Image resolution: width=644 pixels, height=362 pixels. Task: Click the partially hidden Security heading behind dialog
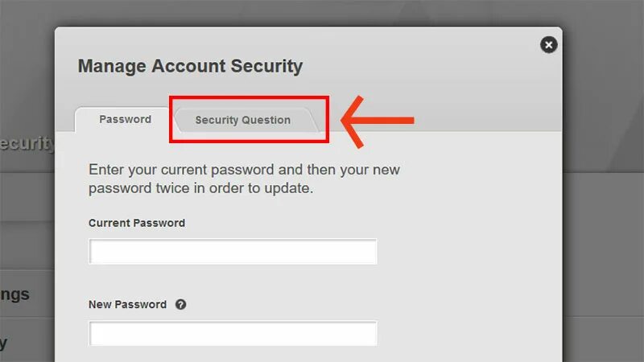click(27, 144)
